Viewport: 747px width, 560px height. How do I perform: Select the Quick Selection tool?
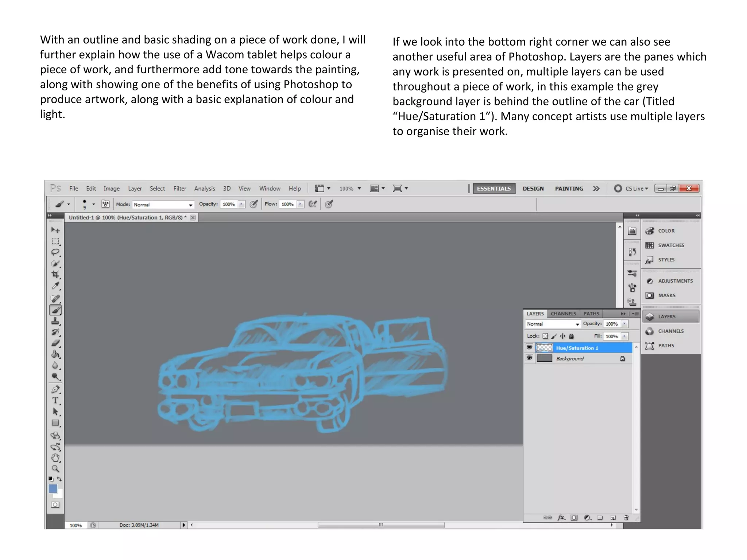point(55,263)
